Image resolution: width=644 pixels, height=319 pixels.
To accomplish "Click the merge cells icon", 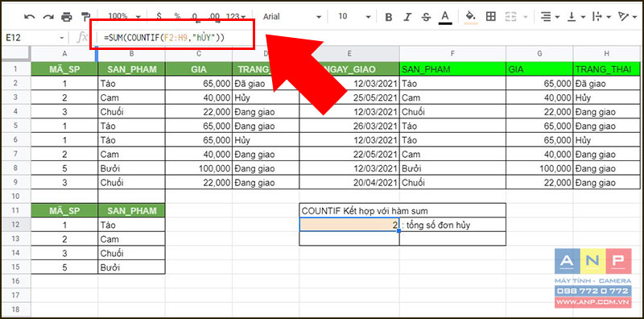I will click(x=510, y=16).
